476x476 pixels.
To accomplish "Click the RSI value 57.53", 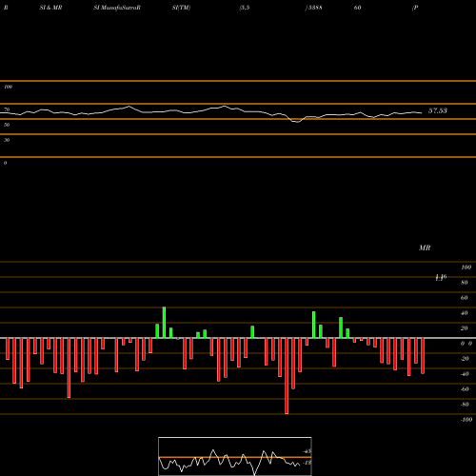I will point(438,110).
